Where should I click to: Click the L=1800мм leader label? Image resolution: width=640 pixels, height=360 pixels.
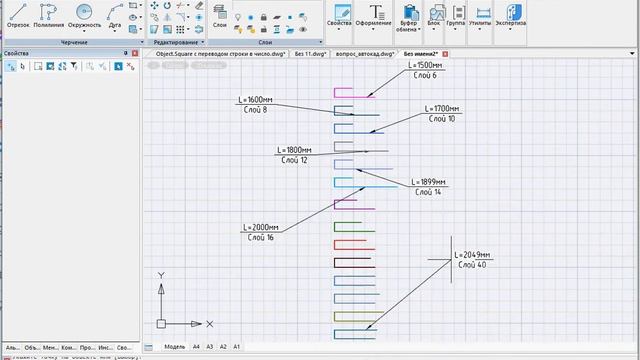tap(294, 151)
